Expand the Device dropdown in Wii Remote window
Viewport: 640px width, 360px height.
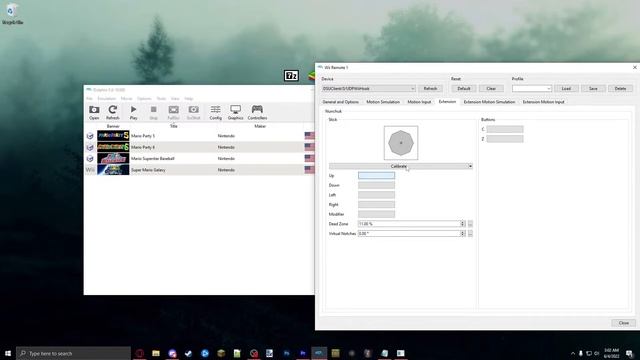click(x=368, y=89)
